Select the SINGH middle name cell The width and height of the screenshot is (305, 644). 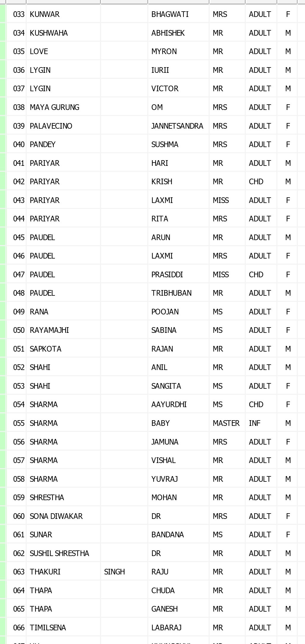114,572
